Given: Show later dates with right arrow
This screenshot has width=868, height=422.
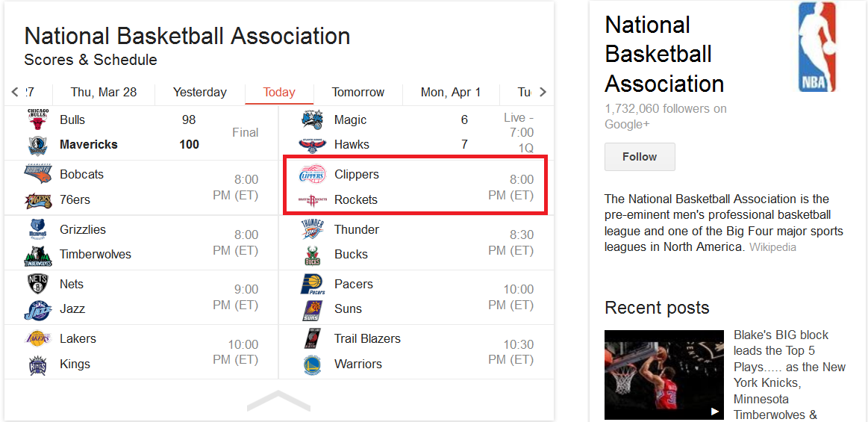Looking at the screenshot, I should click(x=543, y=93).
